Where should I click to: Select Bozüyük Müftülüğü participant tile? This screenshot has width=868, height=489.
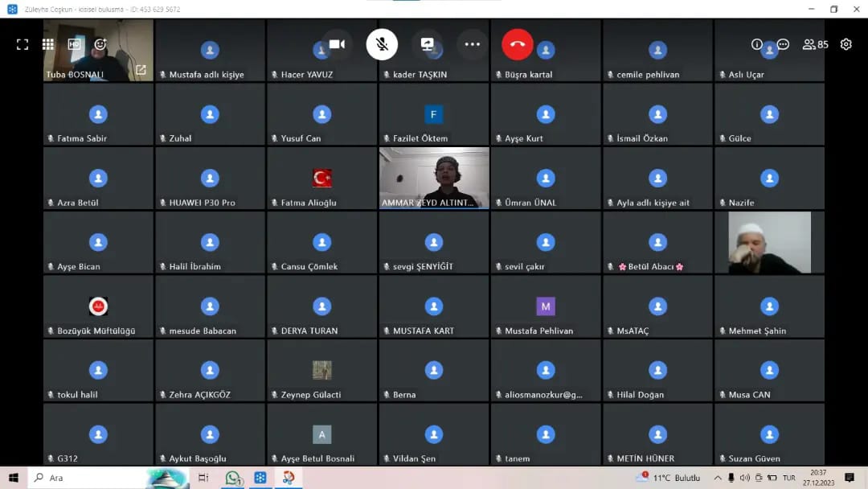click(x=98, y=306)
